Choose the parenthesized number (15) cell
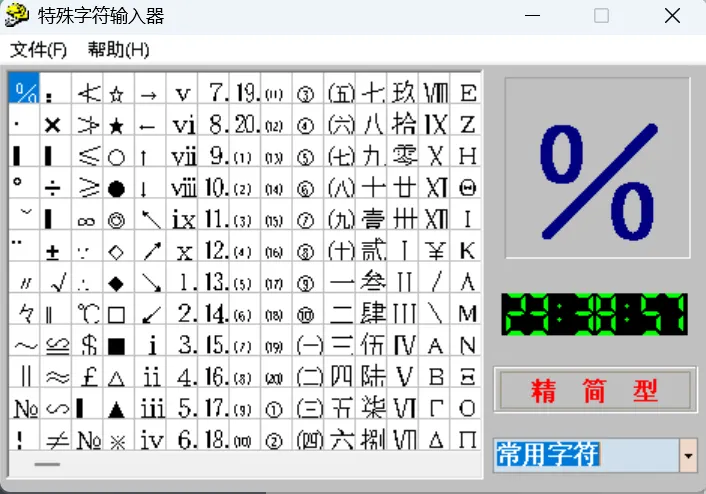 pos(276,214)
